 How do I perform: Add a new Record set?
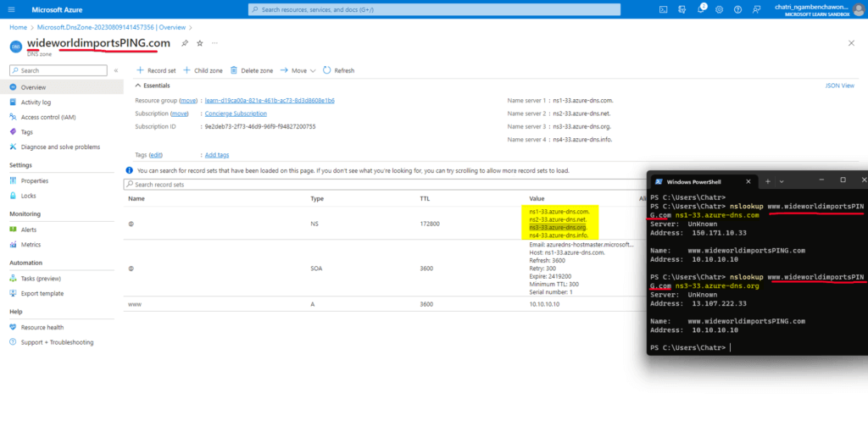(x=156, y=71)
